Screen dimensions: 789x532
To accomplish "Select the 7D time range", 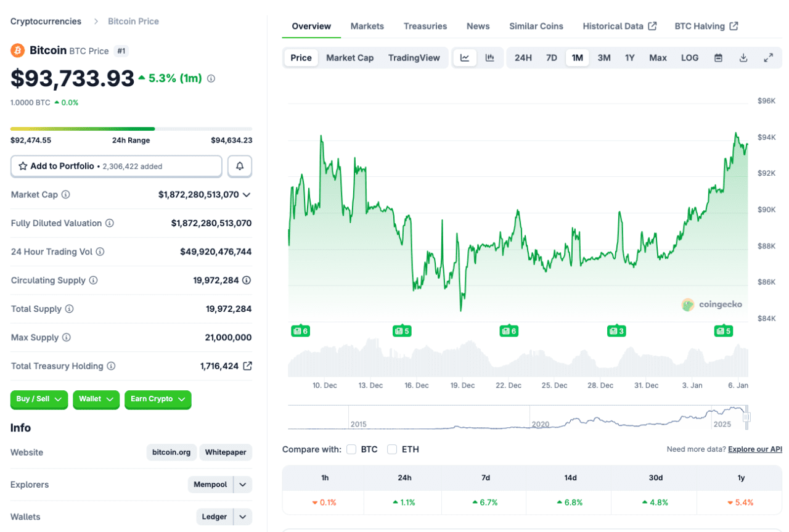I will pos(552,58).
